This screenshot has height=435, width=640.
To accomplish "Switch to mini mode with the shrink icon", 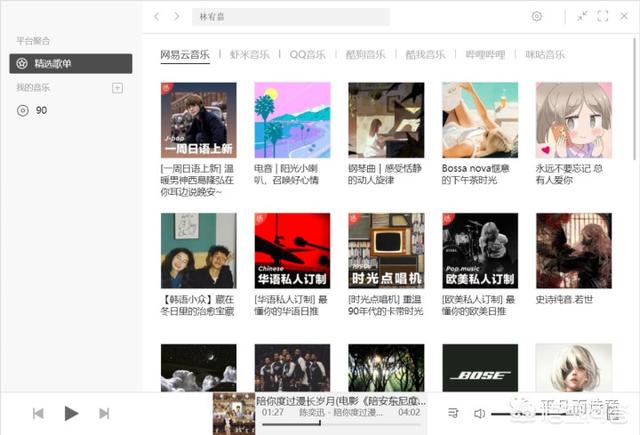I will [x=583, y=17].
